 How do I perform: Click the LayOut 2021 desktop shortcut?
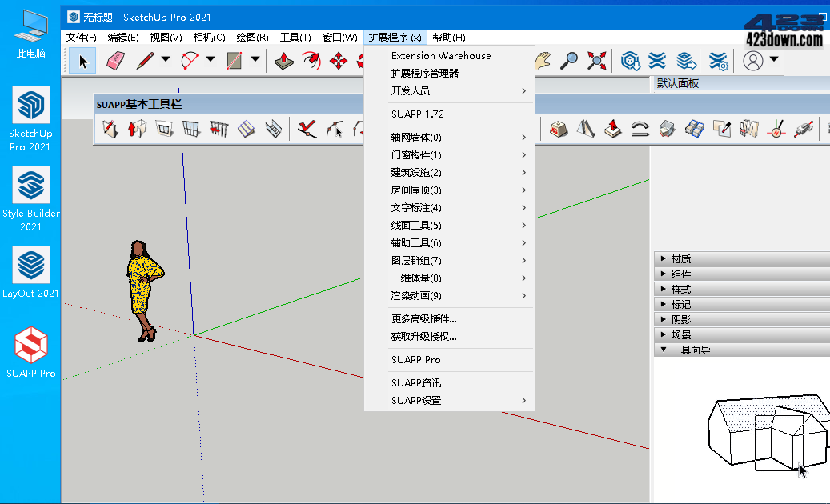click(x=30, y=273)
